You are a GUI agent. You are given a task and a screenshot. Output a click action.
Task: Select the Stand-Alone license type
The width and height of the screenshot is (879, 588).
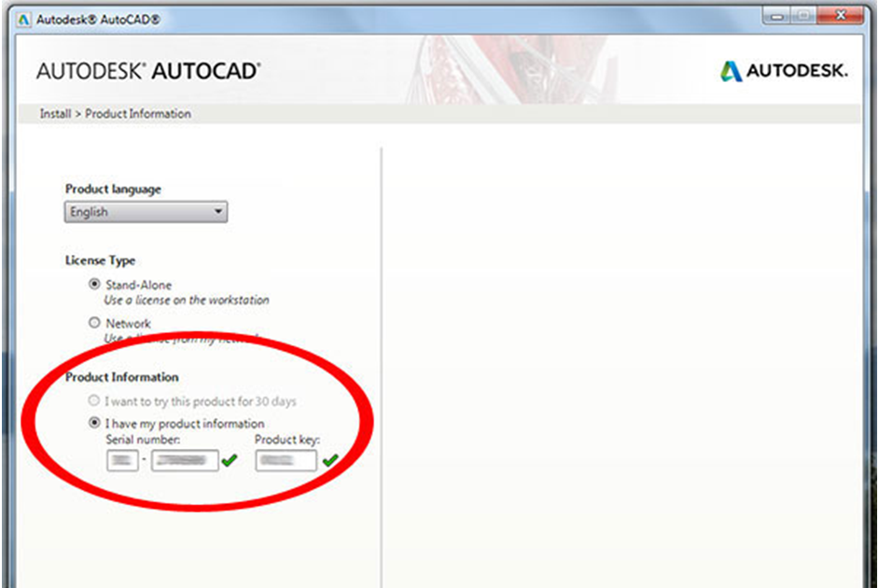(x=94, y=284)
